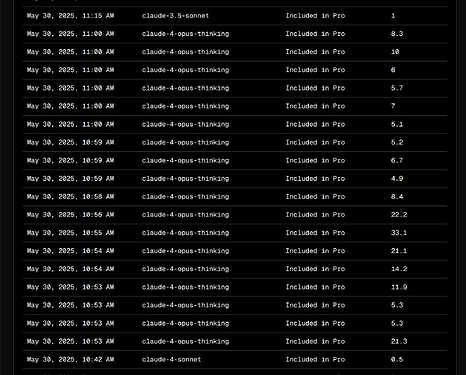Select the claude-3.5-sonnet model cell
This screenshot has width=466, height=375.
pos(175,16)
